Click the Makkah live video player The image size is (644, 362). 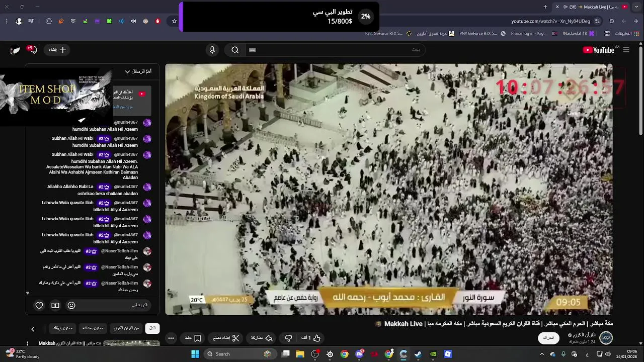click(389, 189)
